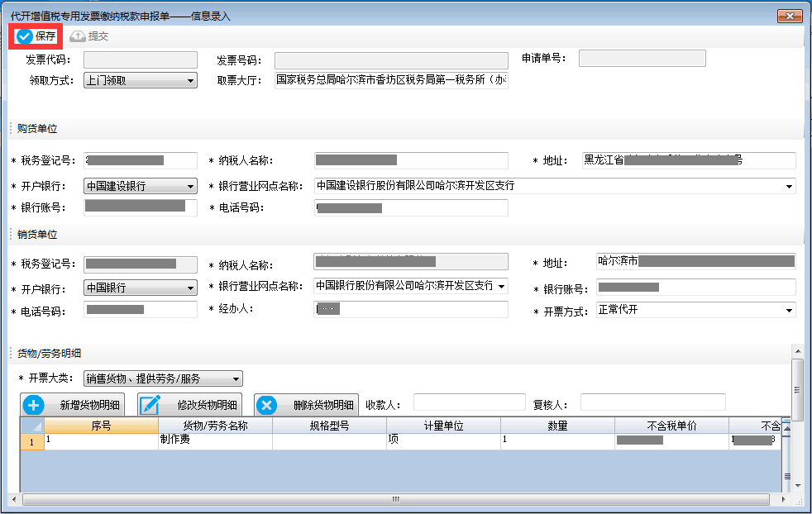Open the 开票大类 dropdown
This screenshot has height=514, width=812.
pos(163,378)
